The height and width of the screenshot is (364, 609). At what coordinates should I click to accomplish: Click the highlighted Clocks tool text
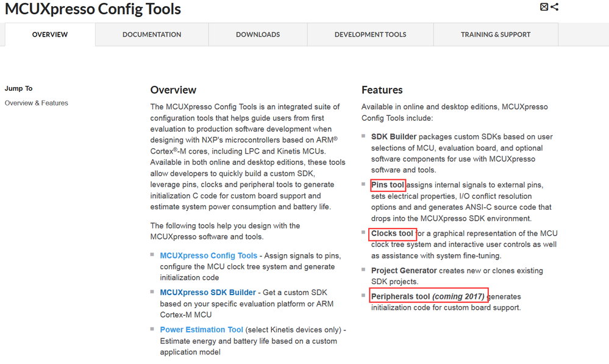[393, 234]
